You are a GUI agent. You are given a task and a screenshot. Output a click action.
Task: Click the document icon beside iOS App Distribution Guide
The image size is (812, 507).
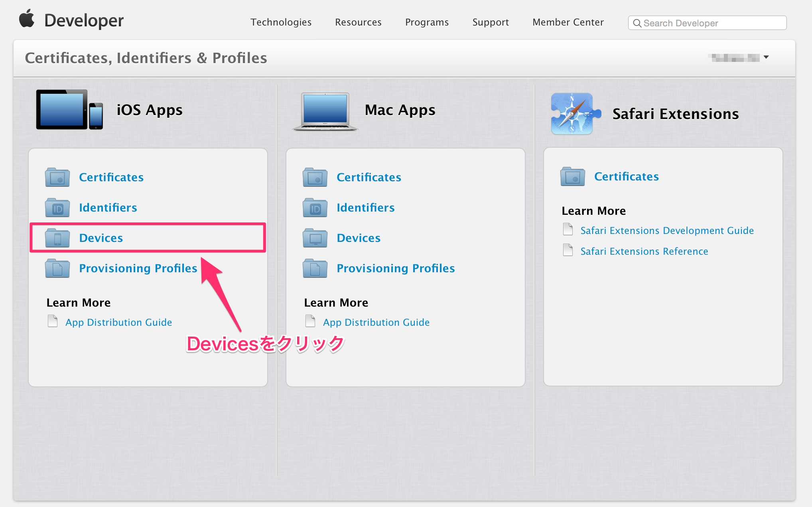pos(53,321)
